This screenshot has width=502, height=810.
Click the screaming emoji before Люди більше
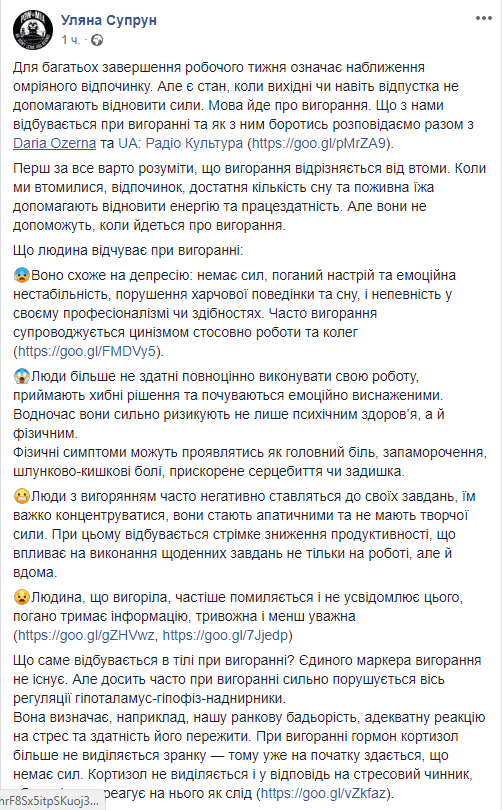[x=22, y=376]
